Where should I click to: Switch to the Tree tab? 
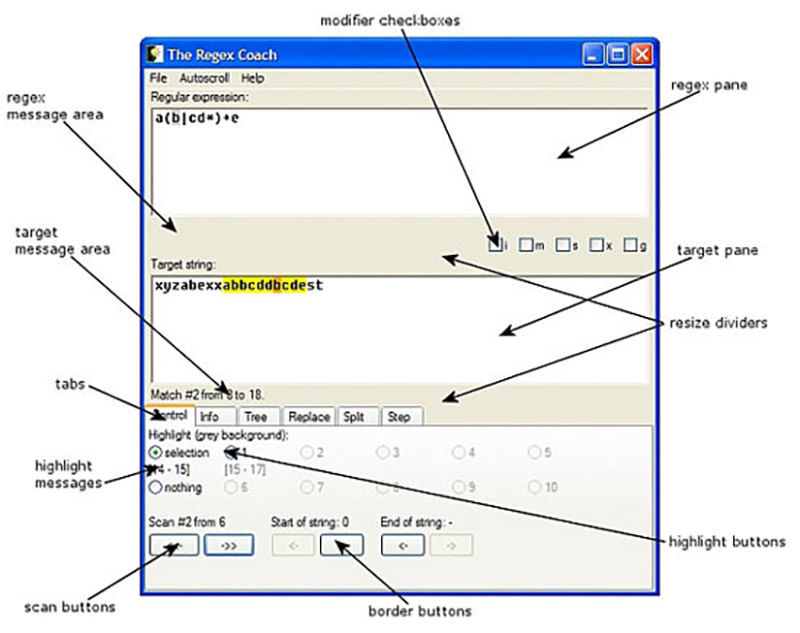click(x=259, y=417)
